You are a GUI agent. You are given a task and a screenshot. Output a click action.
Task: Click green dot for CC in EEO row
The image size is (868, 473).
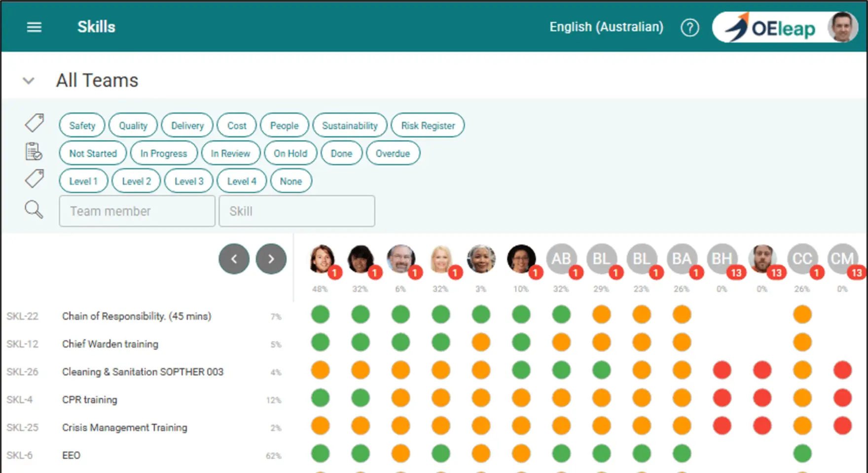point(802,453)
